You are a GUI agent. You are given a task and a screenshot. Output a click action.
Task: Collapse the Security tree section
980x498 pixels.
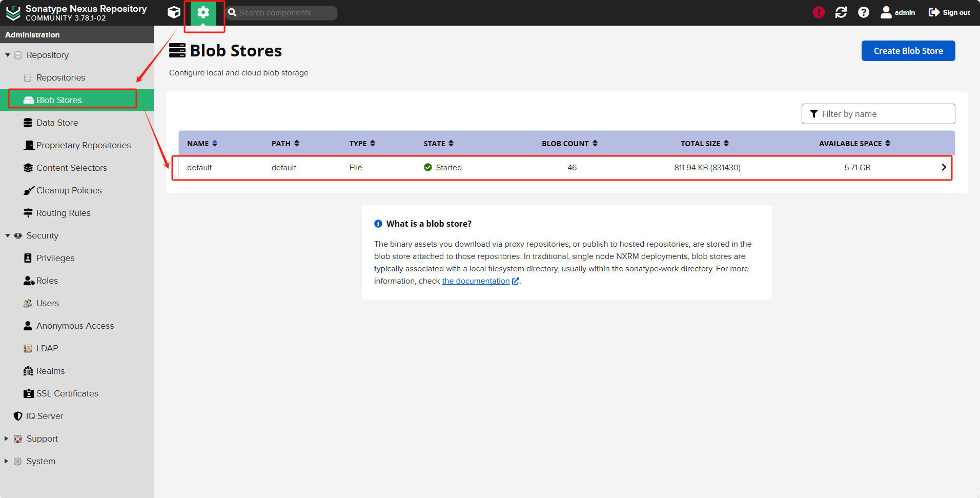tap(8, 235)
